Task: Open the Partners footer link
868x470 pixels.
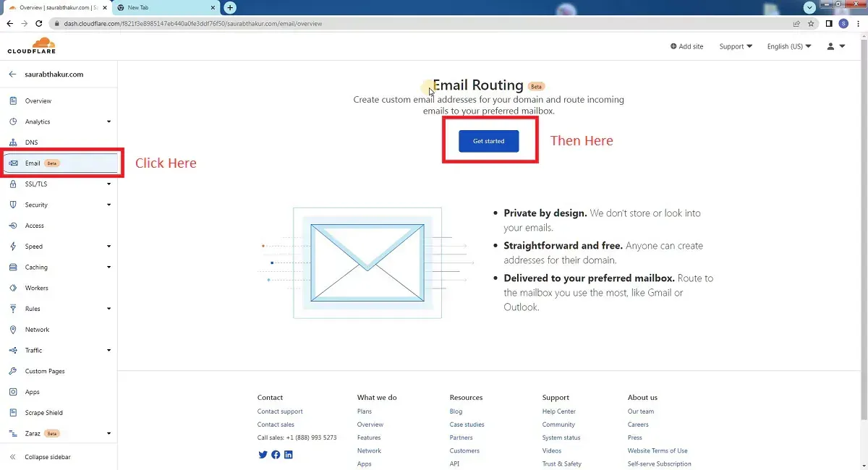Action: 461,437
